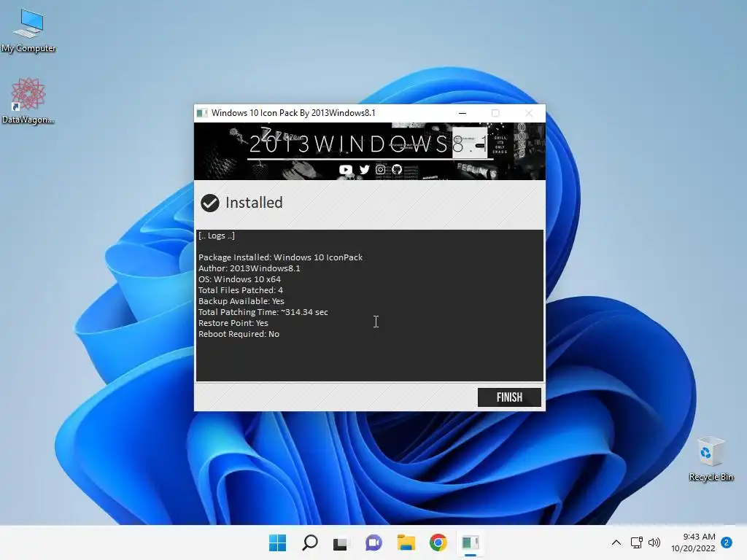Screen dimensions: 747x560
Task: Select the Recycle Bin desktop icon
Action: click(x=711, y=459)
